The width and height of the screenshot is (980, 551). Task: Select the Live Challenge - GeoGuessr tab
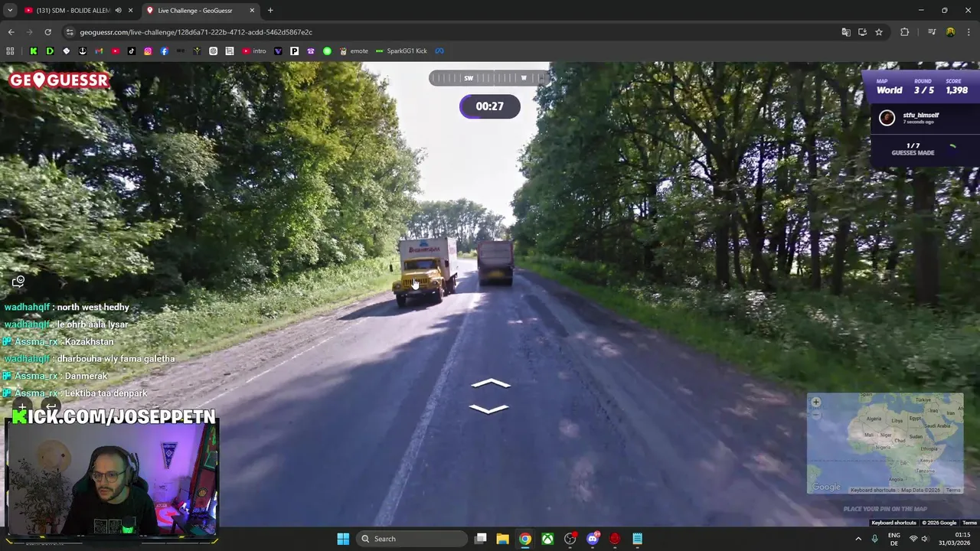tap(201, 11)
